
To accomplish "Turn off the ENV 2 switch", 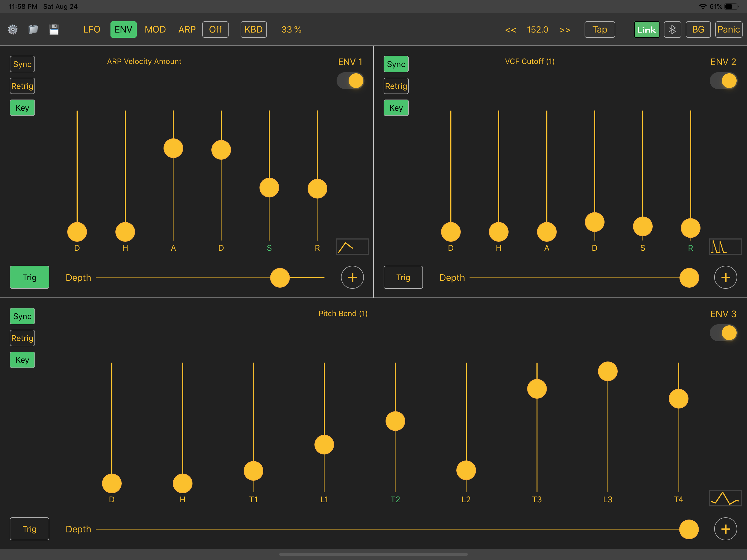I will click(x=723, y=81).
